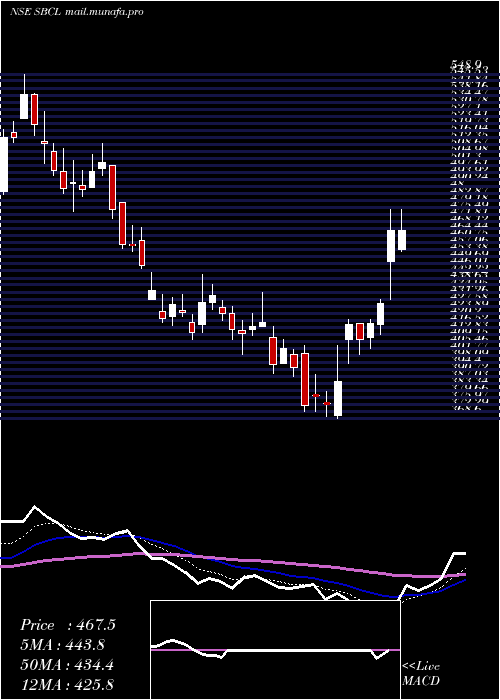Click inside the boxed MACD inset chart
500x700 pixels.
pos(275,650)
